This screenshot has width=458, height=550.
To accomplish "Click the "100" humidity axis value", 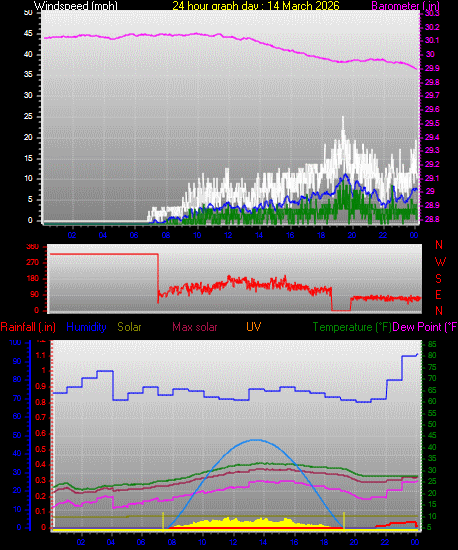I will (x=15, y=342).
